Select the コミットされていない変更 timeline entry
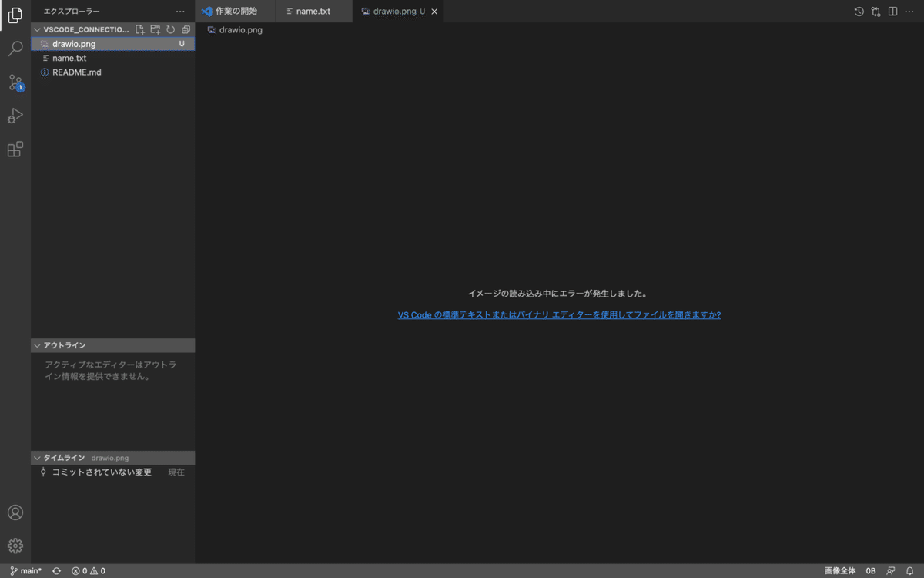924x578 pixels. (113, 472)
